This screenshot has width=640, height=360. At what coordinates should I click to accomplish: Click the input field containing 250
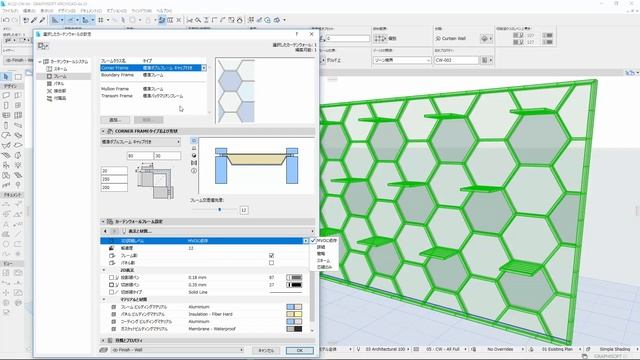114,179
